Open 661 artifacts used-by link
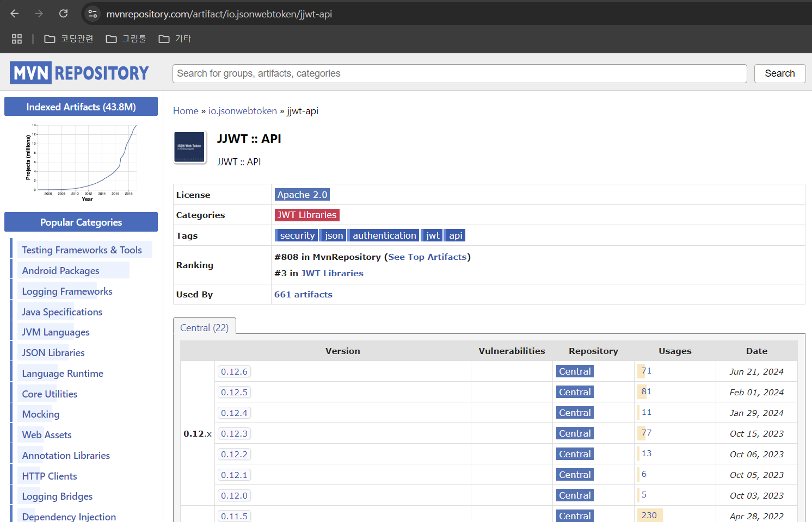The width and height of the screenshot is (812, 522). coord(303,294)
